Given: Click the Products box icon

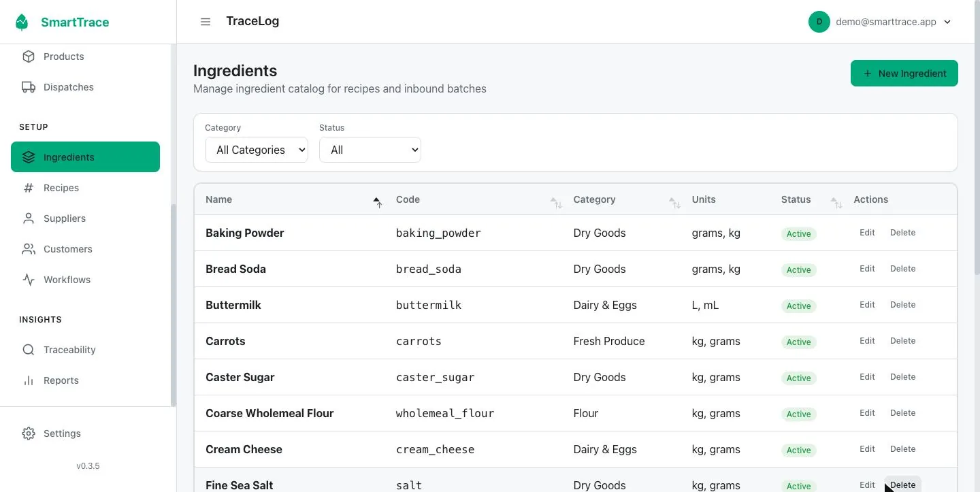Looking at the screenshot, I should click(29, 56).
